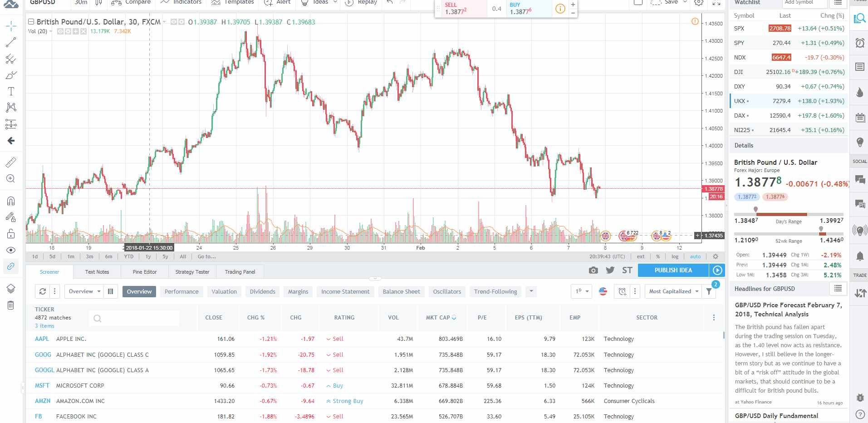Open the 1D screener interval dropdown
Image resolution: width=868 pixels, height=423 pixels.
point(582,291)
